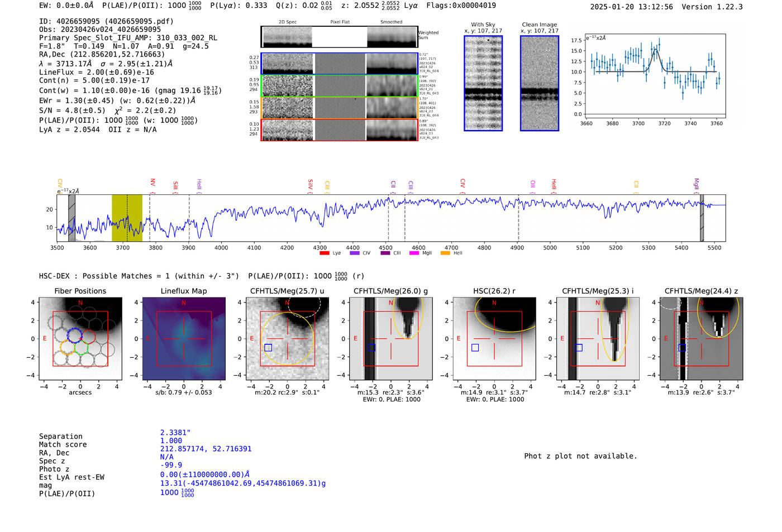The width and height of the screenshot is (782, 532).
Task: Click the Phot z plot not available message
Action: click(580, 456)
